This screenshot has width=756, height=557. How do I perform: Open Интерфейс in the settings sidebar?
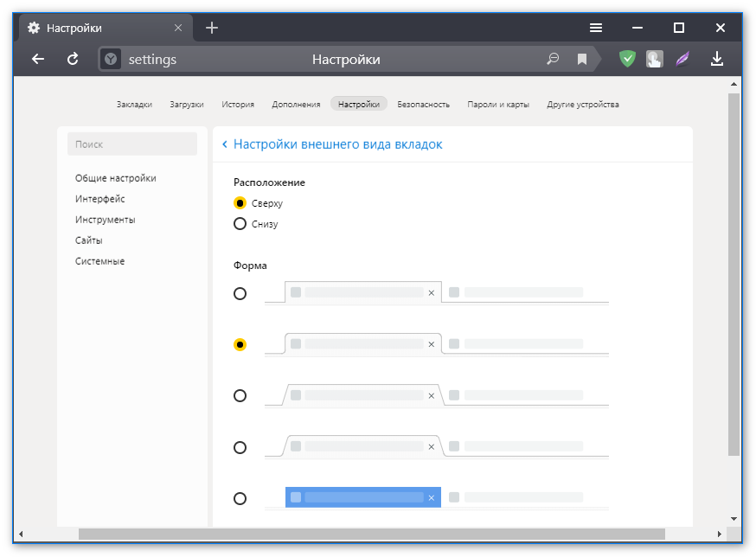coord(99,199)
